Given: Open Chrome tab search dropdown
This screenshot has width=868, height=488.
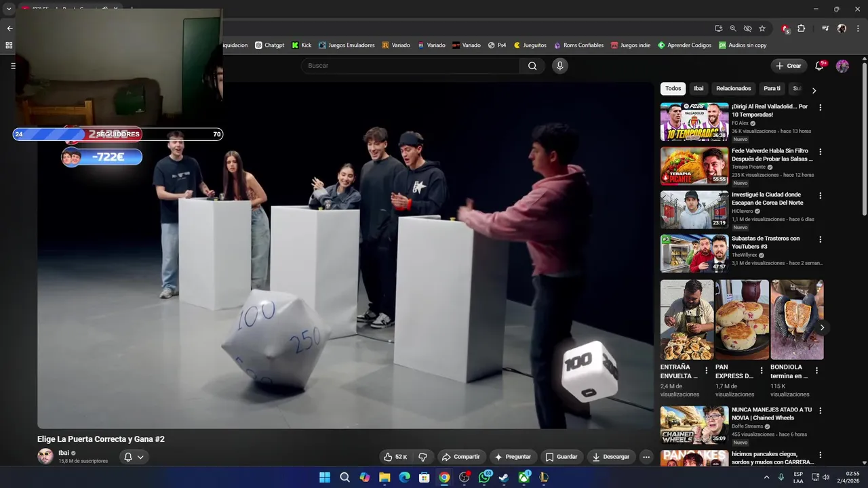Looking at the screenshot, I should (x=9, y=9).
